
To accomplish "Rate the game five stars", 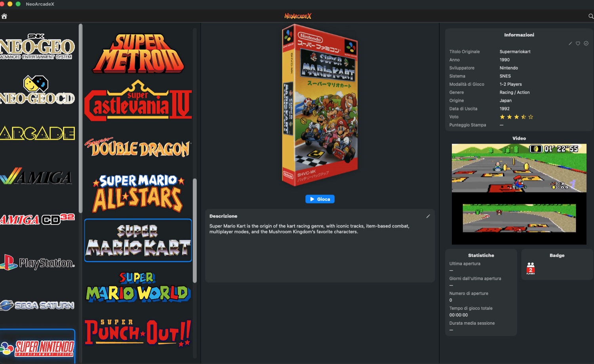I will pos(531,117).
